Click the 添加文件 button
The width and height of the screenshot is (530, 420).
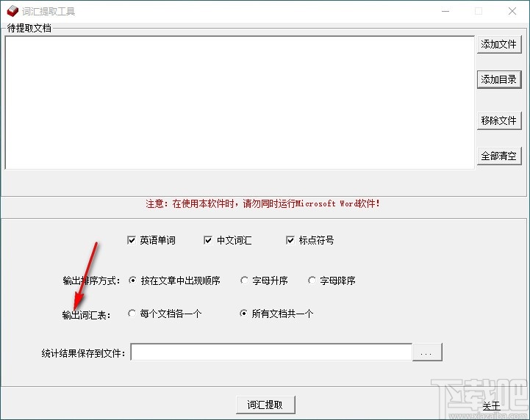499,44
